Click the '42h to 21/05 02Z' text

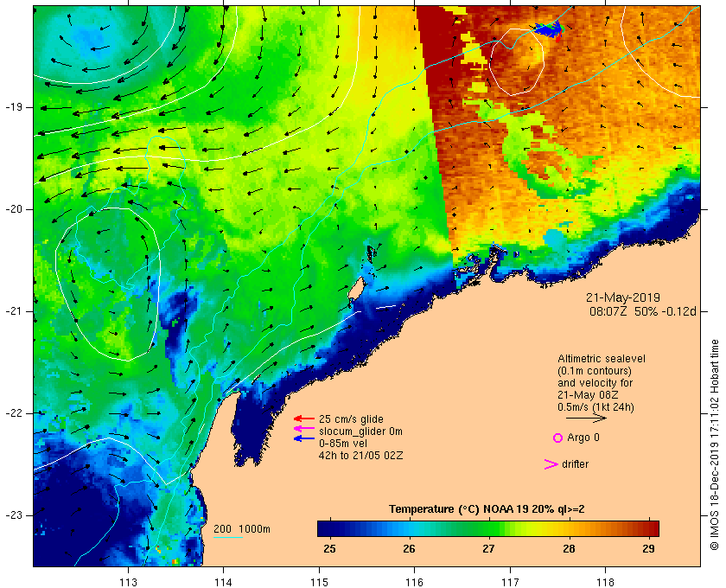tap(360, 456)
